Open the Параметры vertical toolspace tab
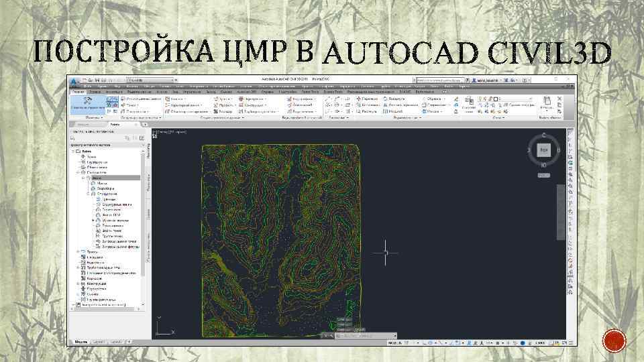 [148, 182]
